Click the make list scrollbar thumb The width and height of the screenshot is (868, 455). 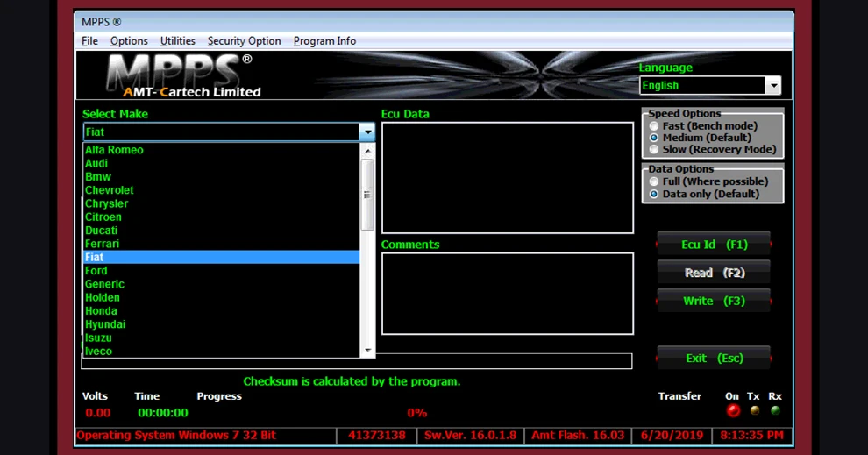click(367, 195)
